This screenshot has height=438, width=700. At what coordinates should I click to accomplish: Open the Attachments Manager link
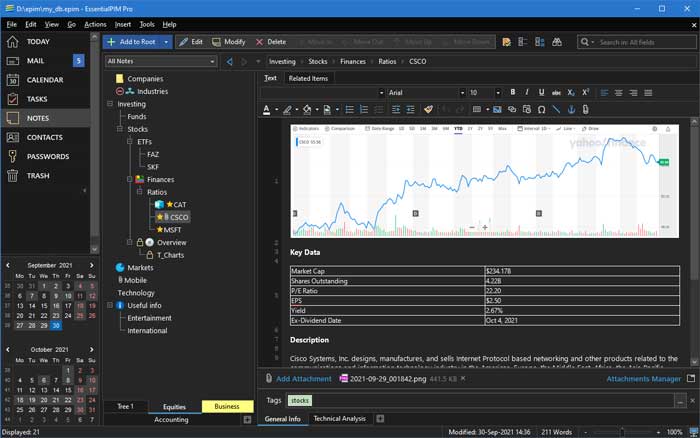pos(643,379)
